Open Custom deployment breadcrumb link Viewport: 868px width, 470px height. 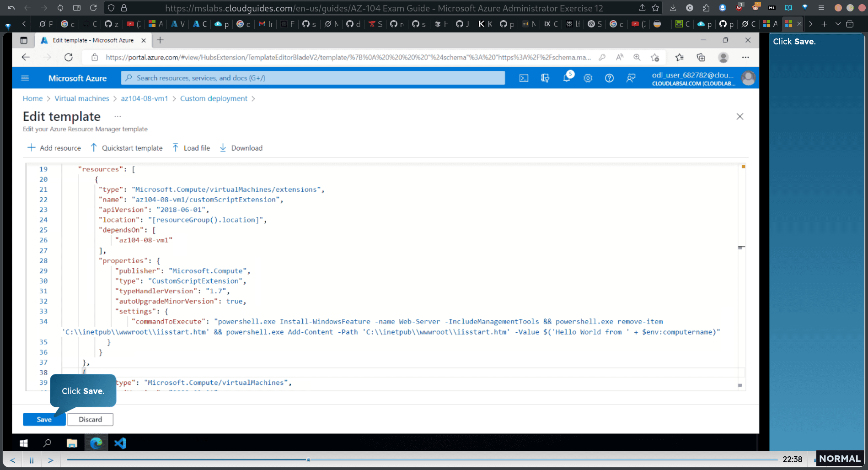(x=214, y=98)
